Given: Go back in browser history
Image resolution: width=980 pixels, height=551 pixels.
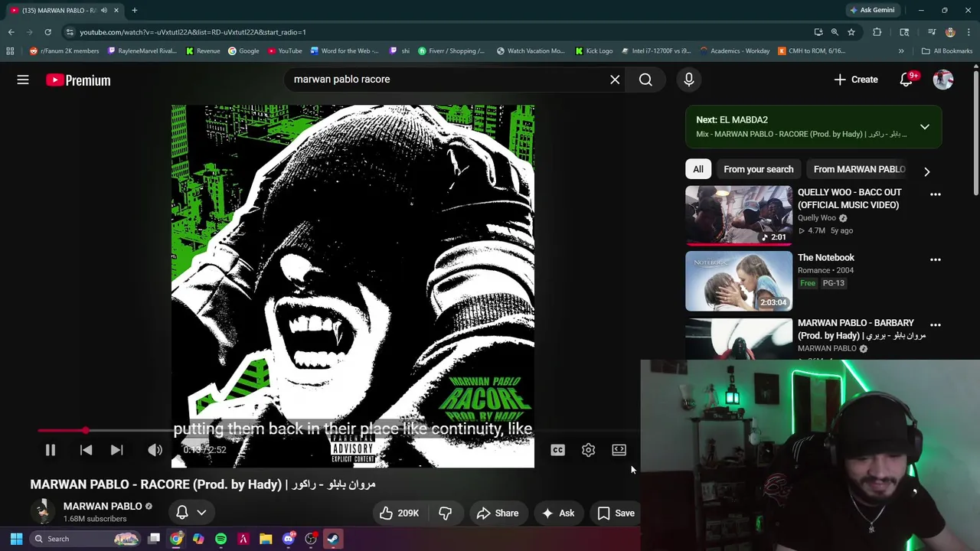Looking at the screenshot, I should [11, 32].
